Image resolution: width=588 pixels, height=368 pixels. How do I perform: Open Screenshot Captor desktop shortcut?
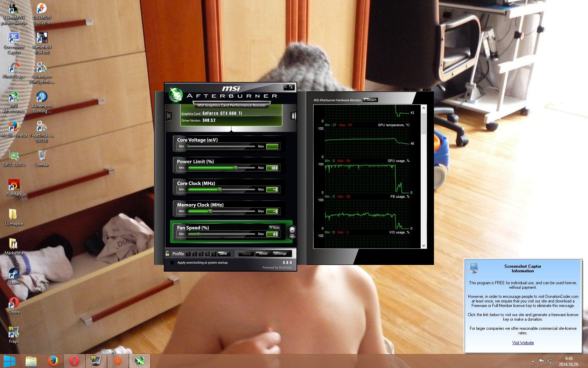(x=14, y=43)
